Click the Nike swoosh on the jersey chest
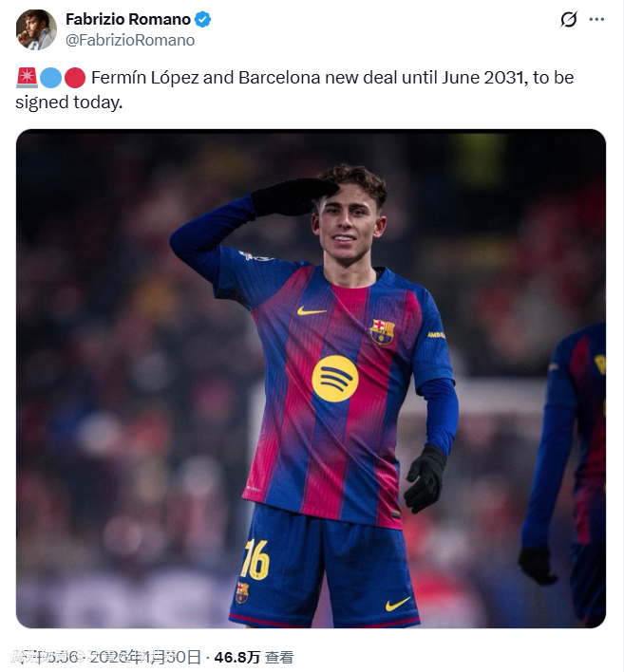624x672 pixels. [x=311, y=310]
